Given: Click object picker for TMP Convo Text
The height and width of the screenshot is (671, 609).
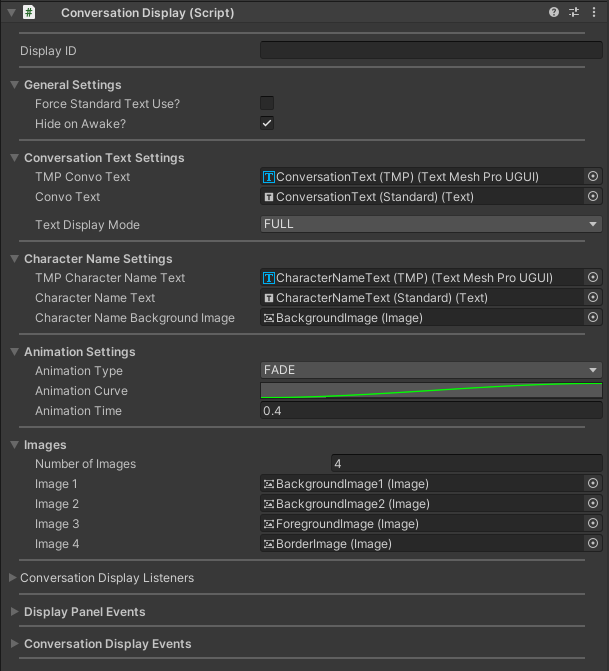Looking at the screenshot, I should pos(592,176).
